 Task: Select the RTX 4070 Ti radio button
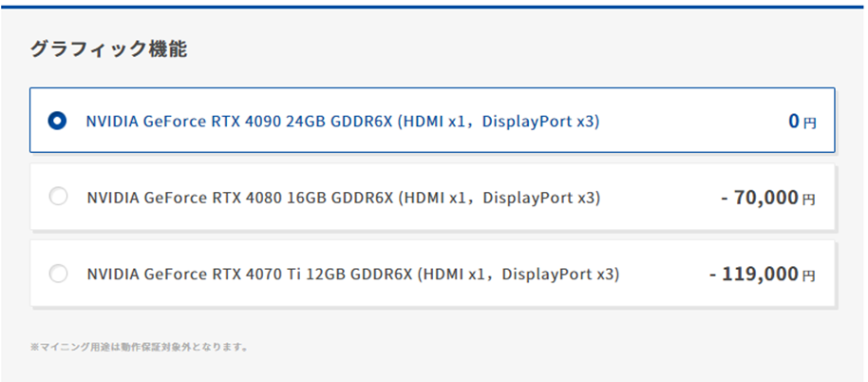(58, 274)
